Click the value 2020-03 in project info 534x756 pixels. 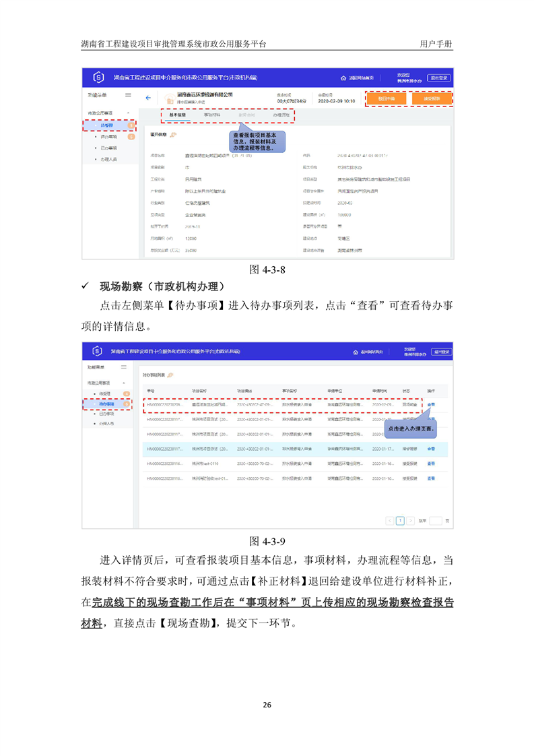[x=345, y=203]
